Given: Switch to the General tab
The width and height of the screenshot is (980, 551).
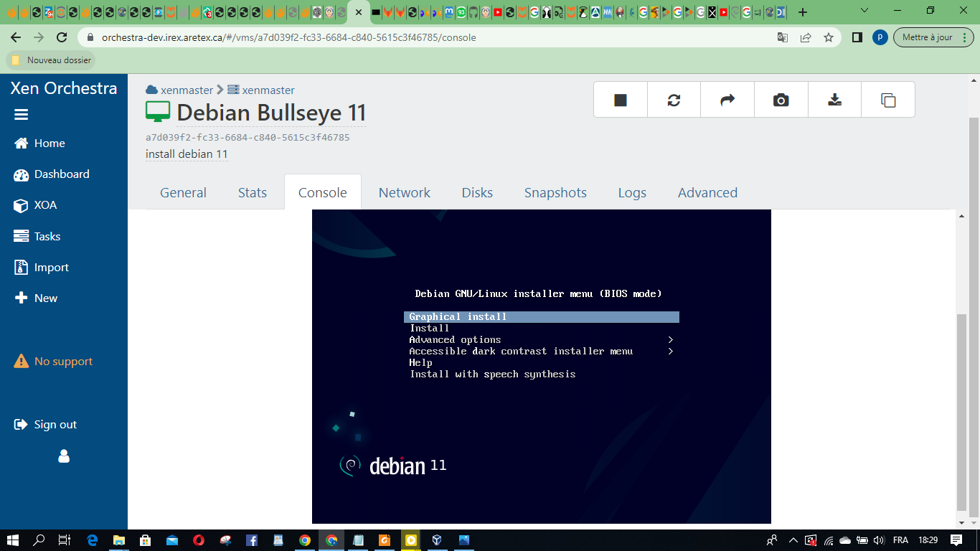Looking at the screenshot, I should pyautogui.click(x=183, y=192).
